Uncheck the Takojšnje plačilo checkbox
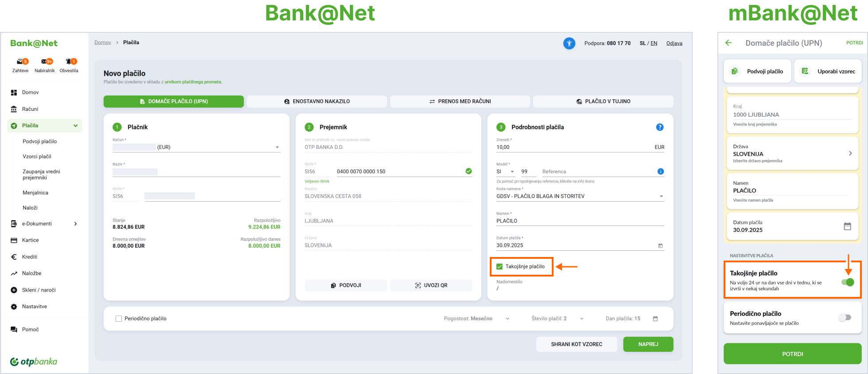The image size is (868, 374). point(500,267)
